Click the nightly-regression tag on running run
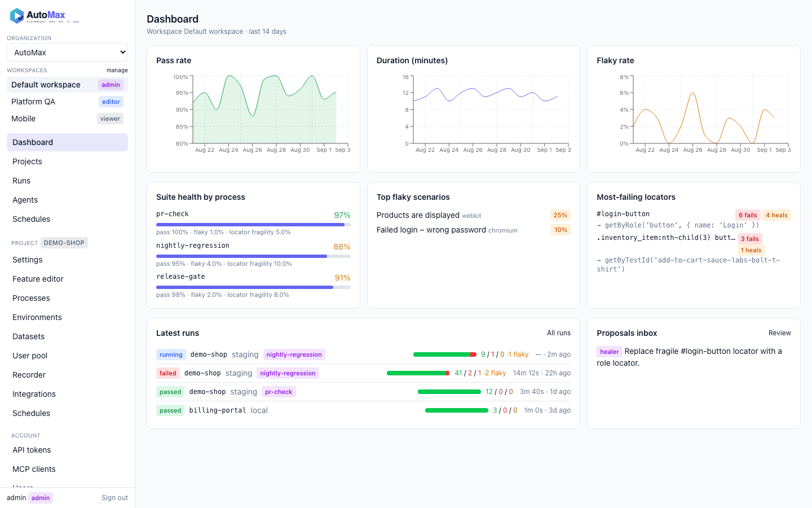This screenshot has width=812, height=508. pos(294,354)
